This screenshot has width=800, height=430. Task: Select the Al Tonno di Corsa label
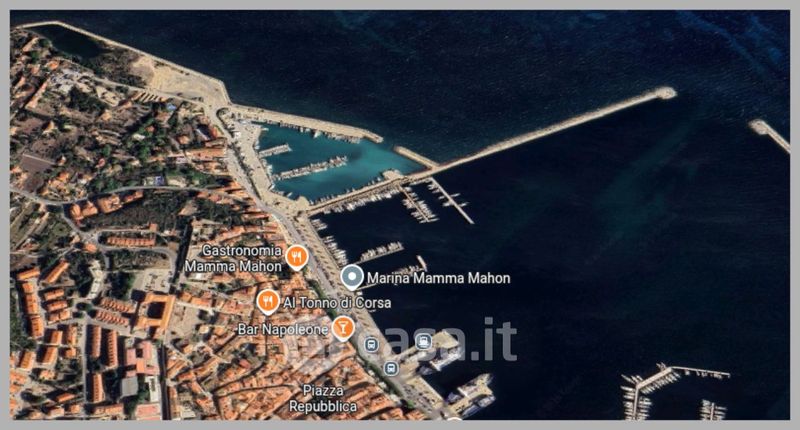pyautogui.click(x=337, y=302)
